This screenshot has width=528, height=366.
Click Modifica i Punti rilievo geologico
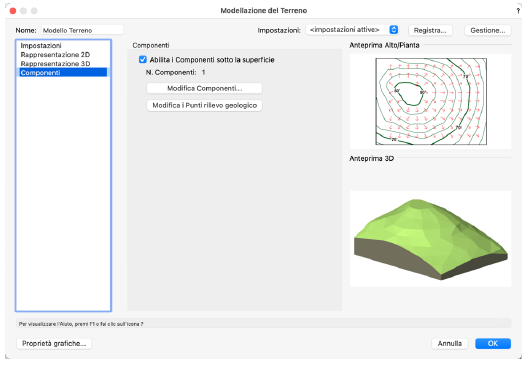click(204, 105)
